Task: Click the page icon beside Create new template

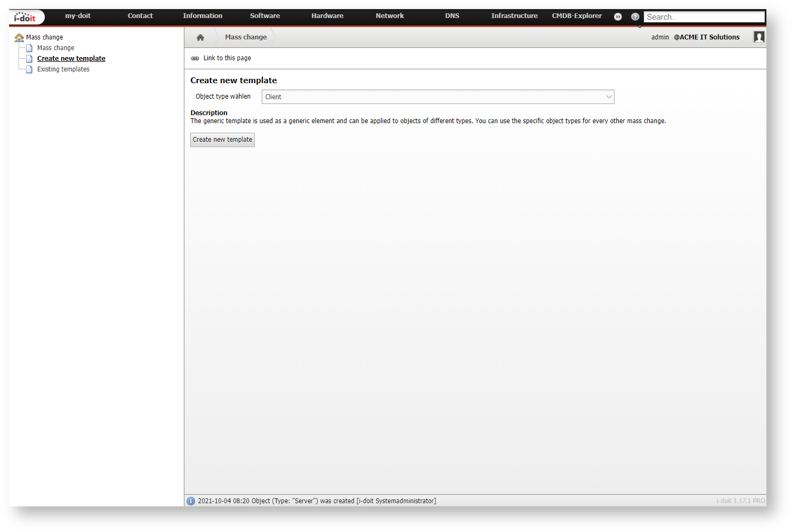Action: [x=29, y=59]
